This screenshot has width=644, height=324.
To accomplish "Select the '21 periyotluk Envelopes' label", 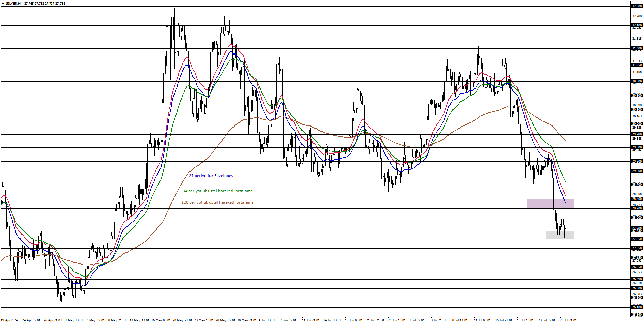I will tap(211, 176).
